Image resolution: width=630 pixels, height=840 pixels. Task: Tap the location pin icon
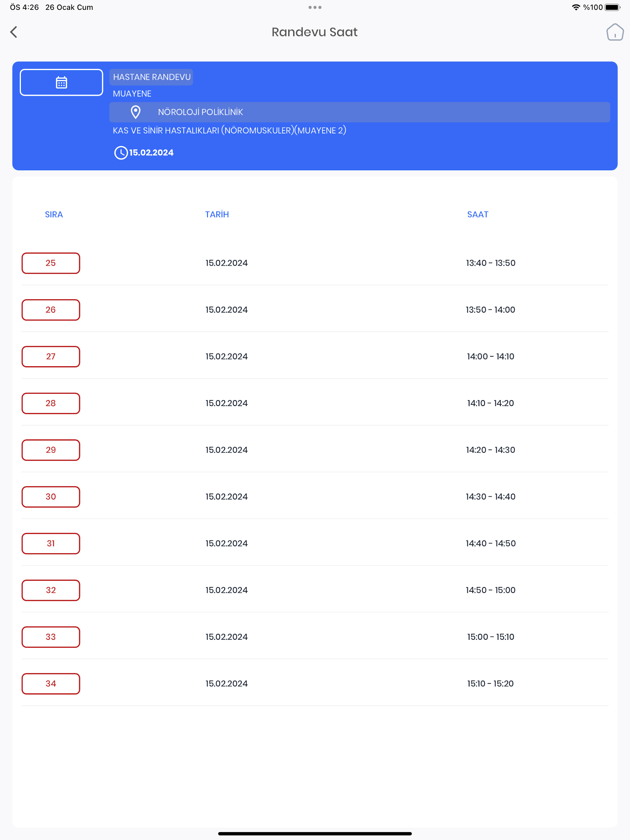click(x=135, y=112)
